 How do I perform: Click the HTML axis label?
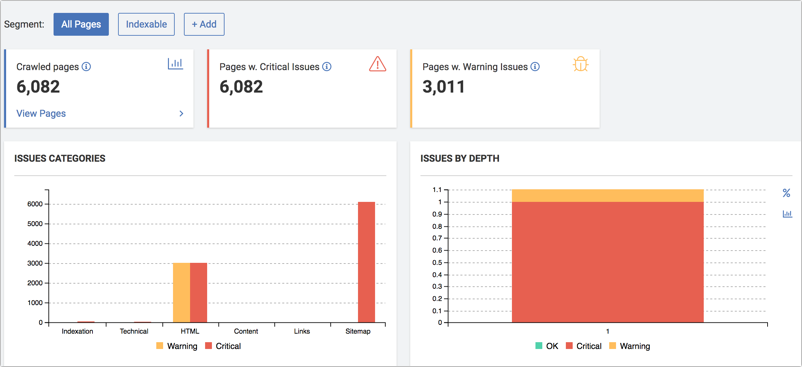click(x=190, y=331)
